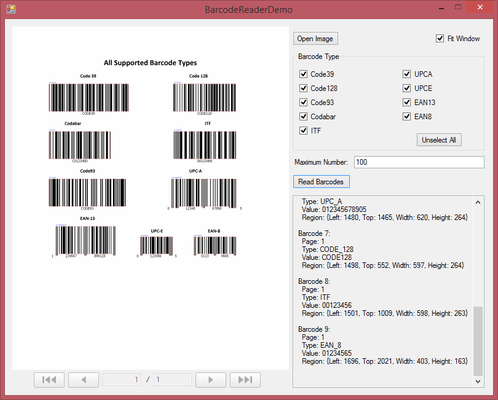
Task: Go to the previous page
Action: [x=83, y=380]
